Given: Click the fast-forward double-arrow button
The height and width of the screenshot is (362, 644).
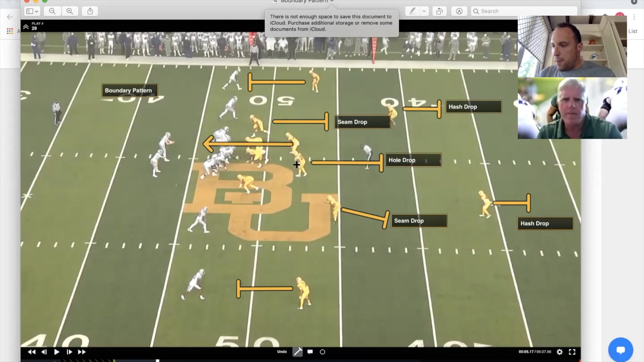Looking at the screenshot, I should click(82, 352).
